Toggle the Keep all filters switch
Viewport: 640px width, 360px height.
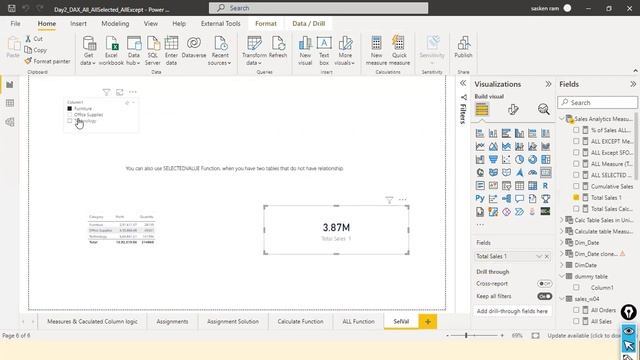pyautogui.click(x=544, y=296)
